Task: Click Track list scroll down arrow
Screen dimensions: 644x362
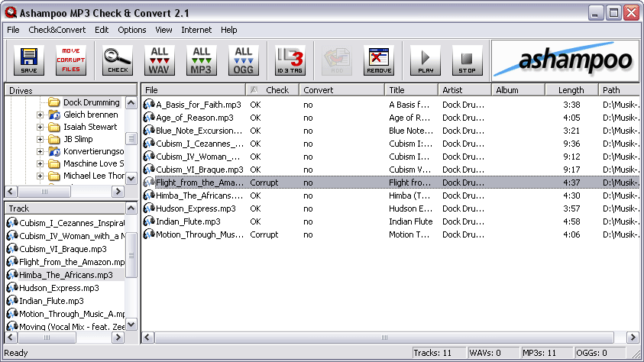Action: tap(131, 325)
